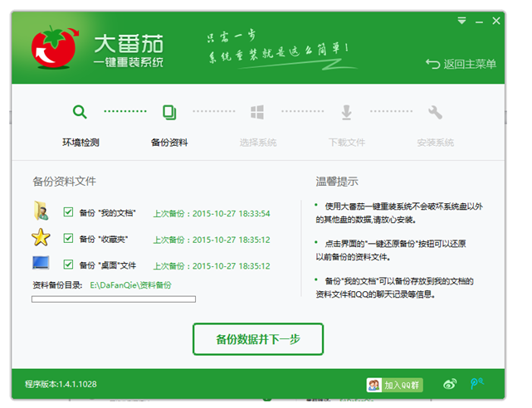Click the 加入QQ群 button

point(395,385)
